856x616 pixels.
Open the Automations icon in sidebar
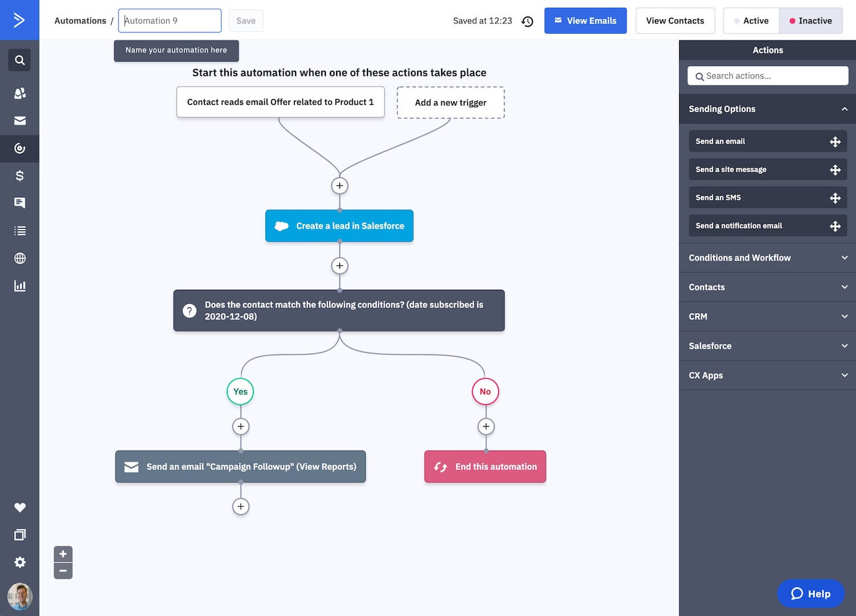pyautogui.click(x=19, y=148)
